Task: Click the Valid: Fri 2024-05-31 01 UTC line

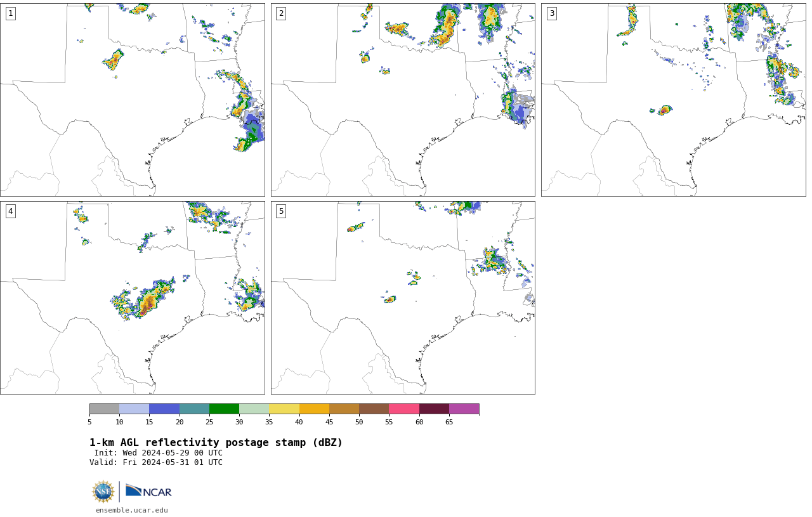Action: (x=156, y=462)
